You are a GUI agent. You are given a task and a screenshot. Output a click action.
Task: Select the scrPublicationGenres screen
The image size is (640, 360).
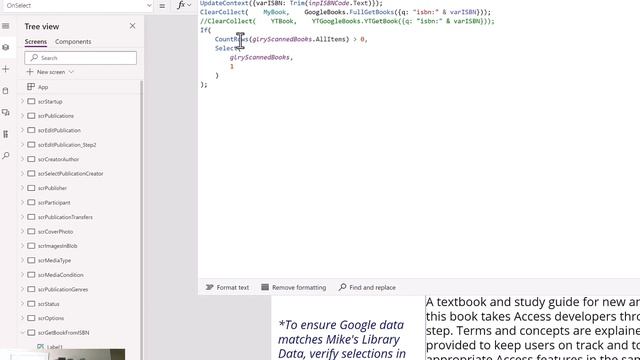pos(63,289)
